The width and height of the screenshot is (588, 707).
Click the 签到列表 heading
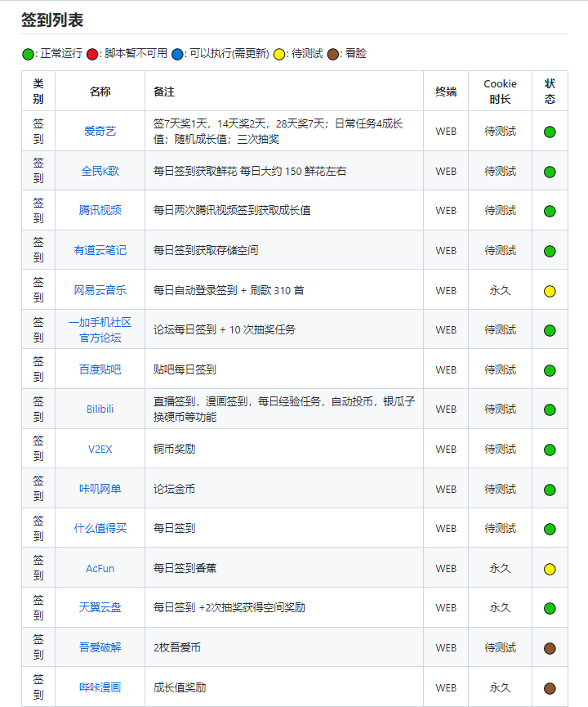52,20
